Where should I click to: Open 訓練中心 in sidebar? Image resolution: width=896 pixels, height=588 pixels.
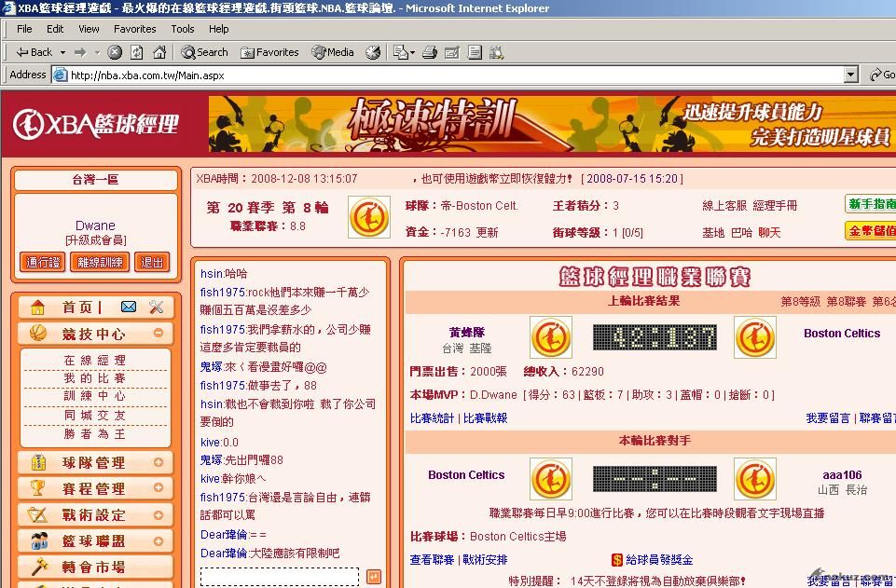coord(95,396)
